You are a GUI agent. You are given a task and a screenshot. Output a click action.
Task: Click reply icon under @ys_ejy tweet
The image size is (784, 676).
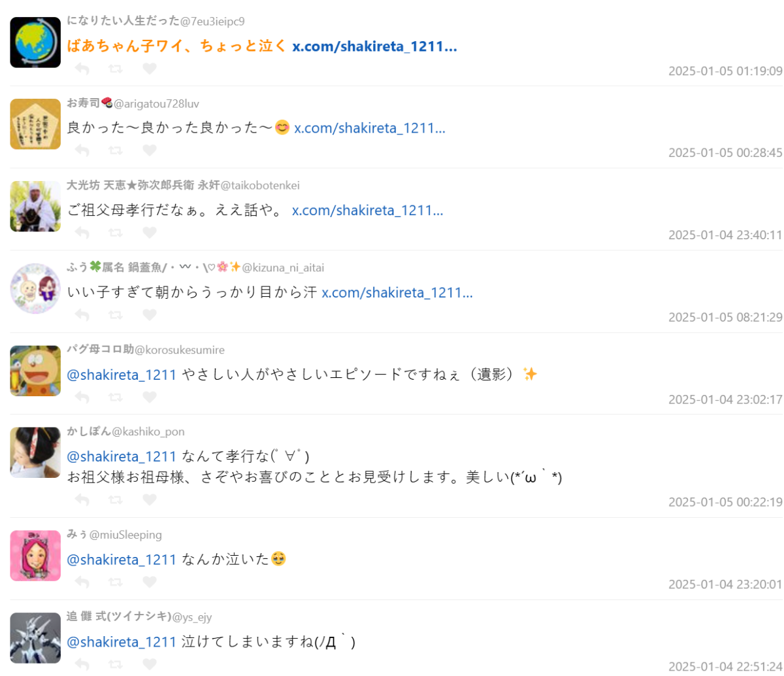(82, 664)
